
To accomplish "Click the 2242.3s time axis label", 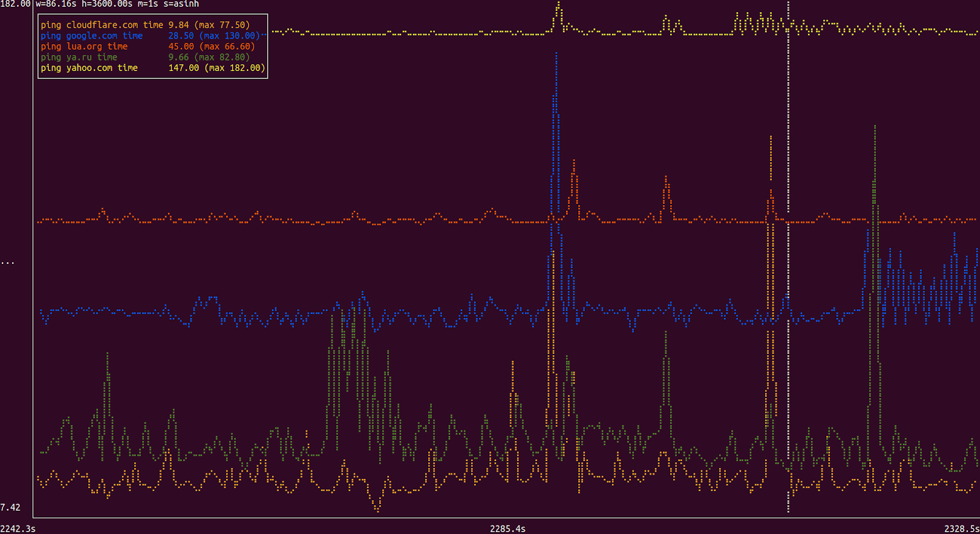I will click(18, 528).
